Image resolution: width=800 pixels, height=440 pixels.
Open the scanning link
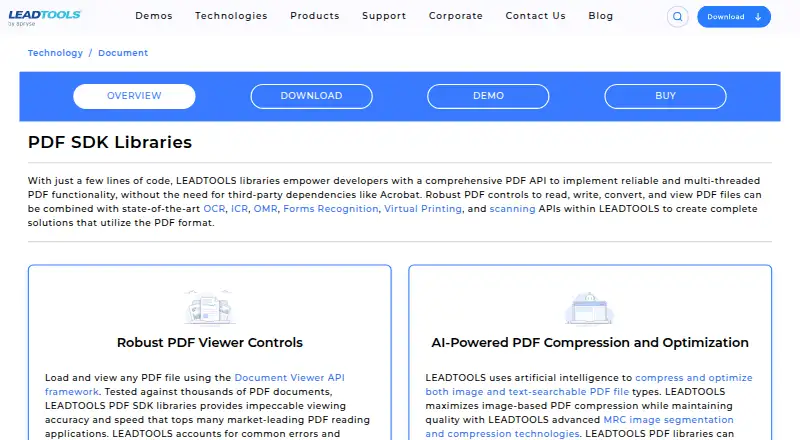tap(512, 209)
